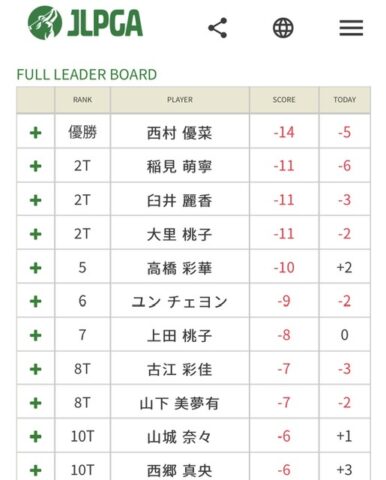Open the share icon
386x480 pixels.
click(x=218, y=28)
